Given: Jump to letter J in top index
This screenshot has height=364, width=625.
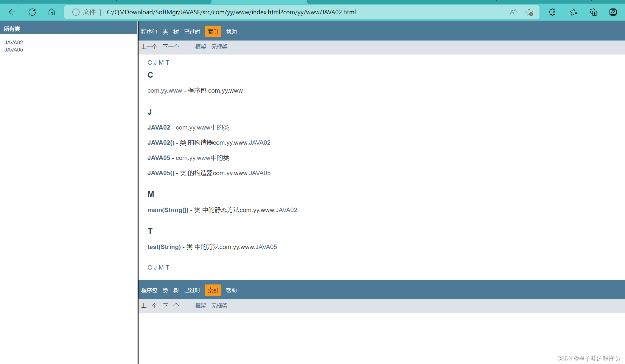Looking at the screenshot, I should 155,63.
